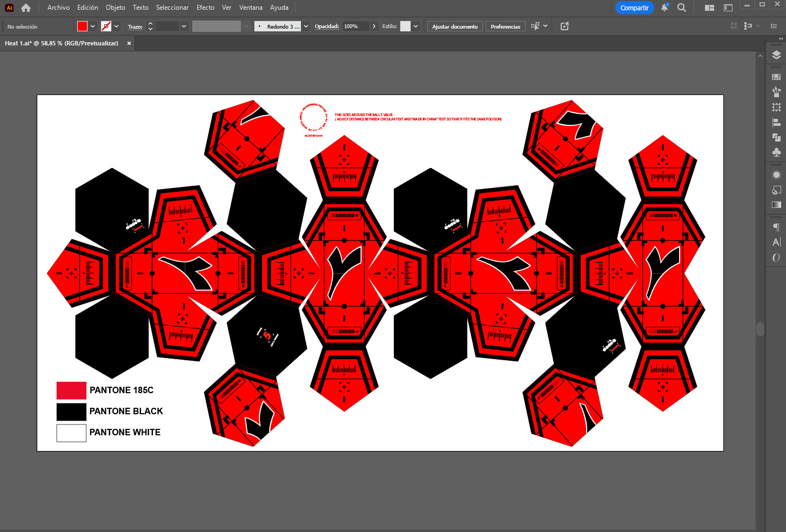Open the control bar list menu icon

(774, 26)
